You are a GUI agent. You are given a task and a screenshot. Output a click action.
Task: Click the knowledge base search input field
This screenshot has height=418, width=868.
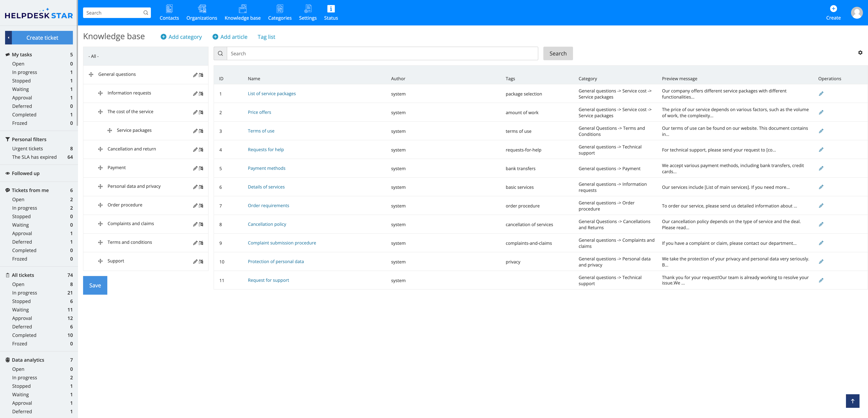[x=382, y=54]
